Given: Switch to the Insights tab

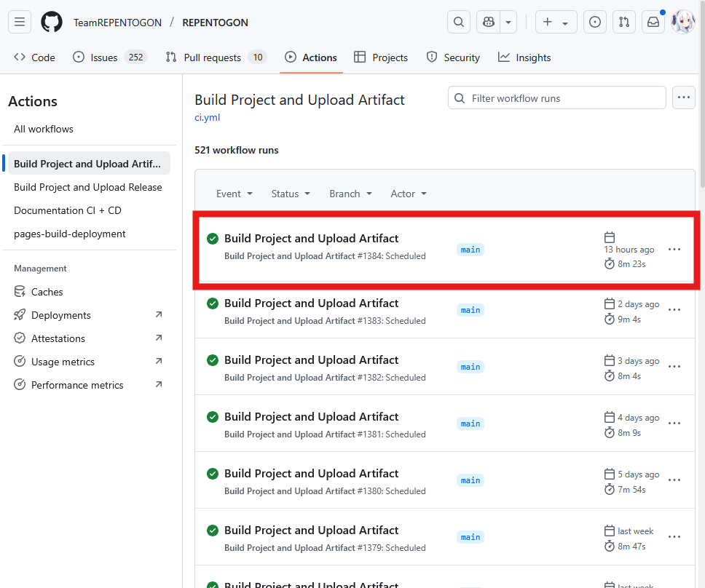Looking at the screenshot, I should (524, 57).
